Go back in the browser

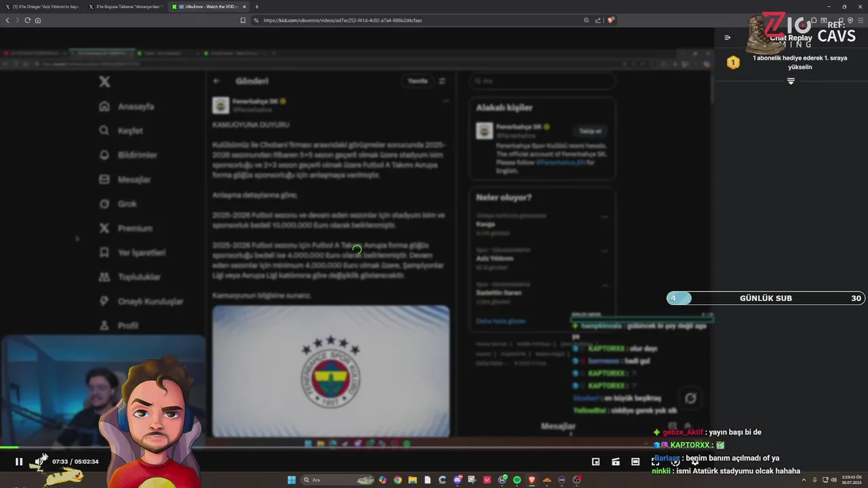[x=7, y=20]
